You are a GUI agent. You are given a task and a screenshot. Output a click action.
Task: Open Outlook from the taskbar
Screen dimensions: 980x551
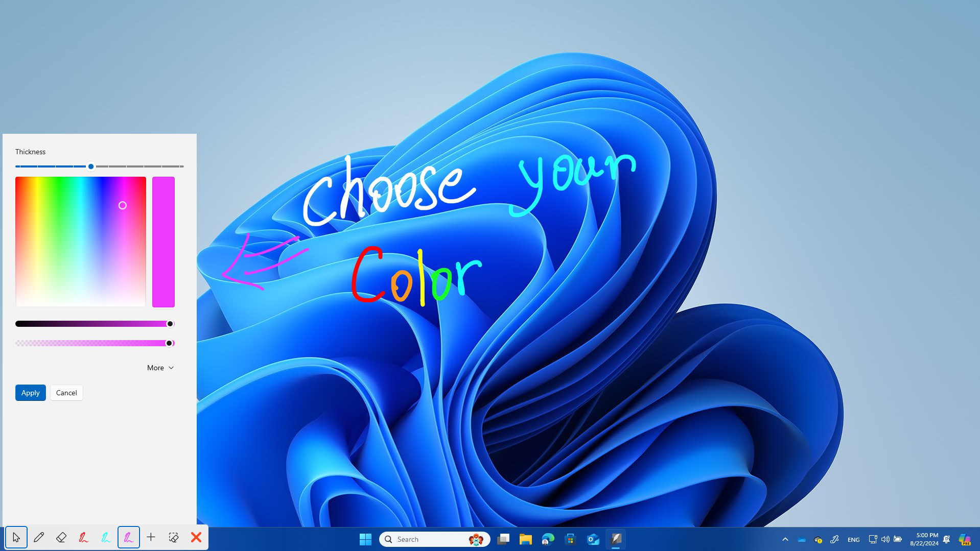[x=593, y=539]
